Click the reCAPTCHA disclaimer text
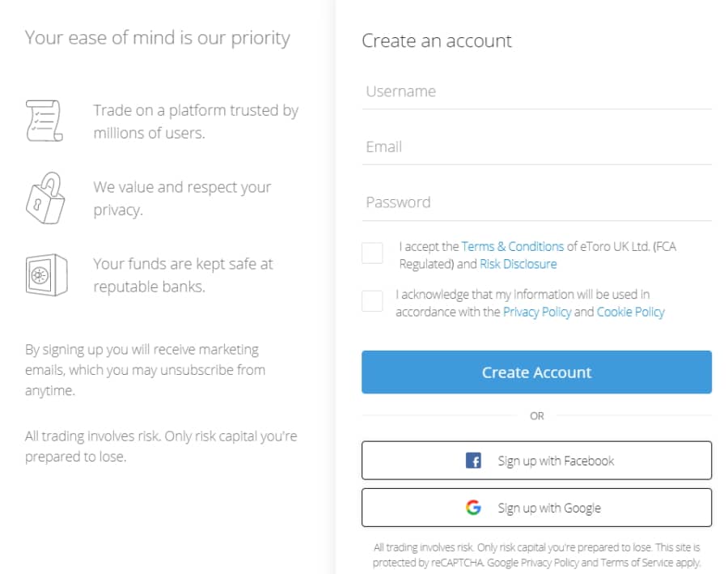 click(x=537, y=555)
